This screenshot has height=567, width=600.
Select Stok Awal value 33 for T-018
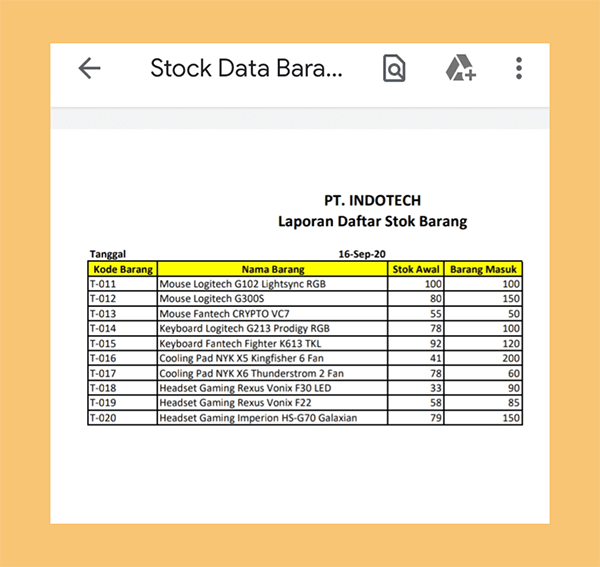[x=416, y=388]
